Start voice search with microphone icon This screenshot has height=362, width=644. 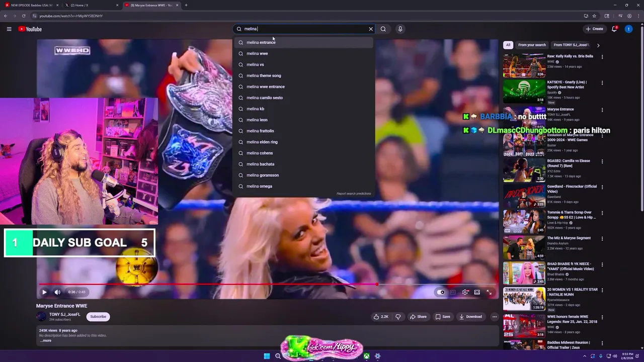click(400, 29)
